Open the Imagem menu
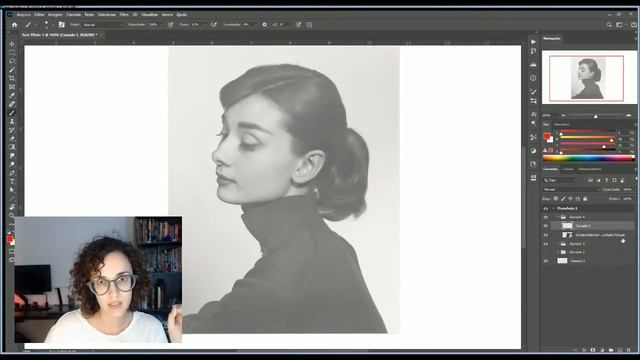The image size is (640, 360). 56,15
